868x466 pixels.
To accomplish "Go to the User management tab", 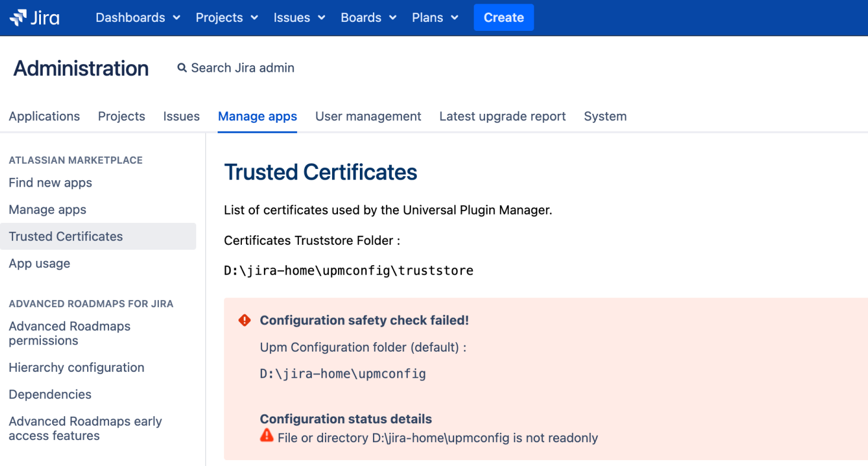I will 368,116.
